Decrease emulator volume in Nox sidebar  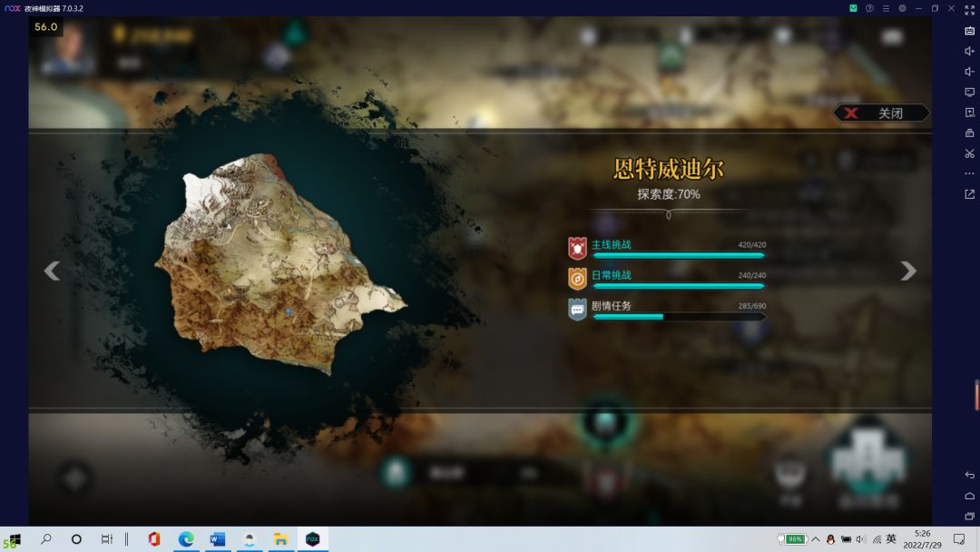click(x=969, y=72)
